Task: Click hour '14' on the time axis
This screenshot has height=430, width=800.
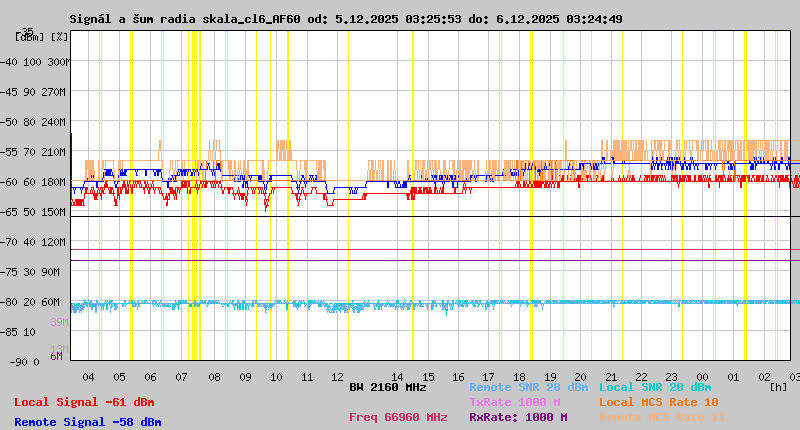Action: [x=397, y=377]
